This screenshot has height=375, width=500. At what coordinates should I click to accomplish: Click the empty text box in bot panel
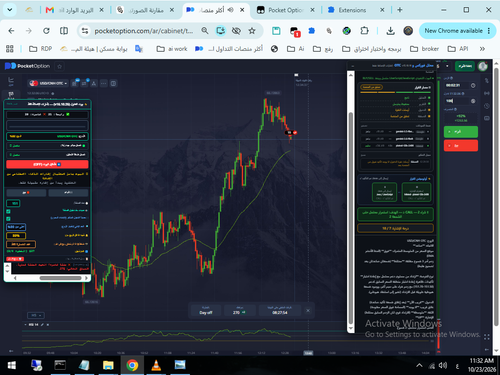click(47, 126)
